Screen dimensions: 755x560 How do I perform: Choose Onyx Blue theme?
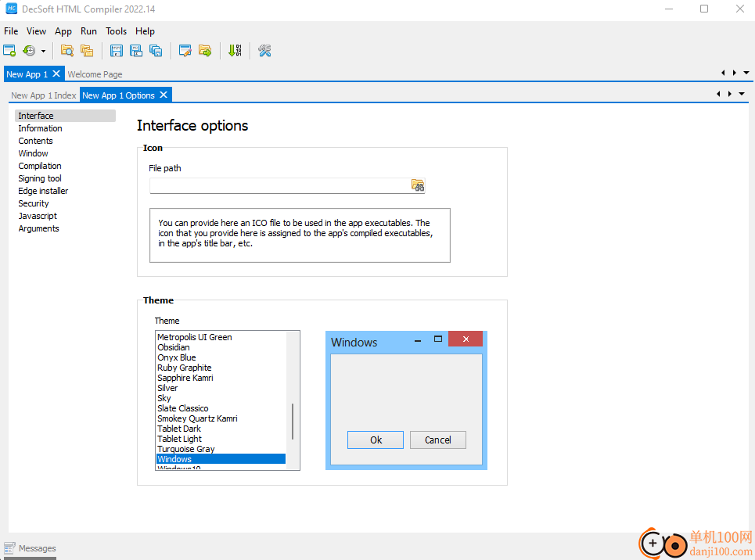tap(221, 357)
